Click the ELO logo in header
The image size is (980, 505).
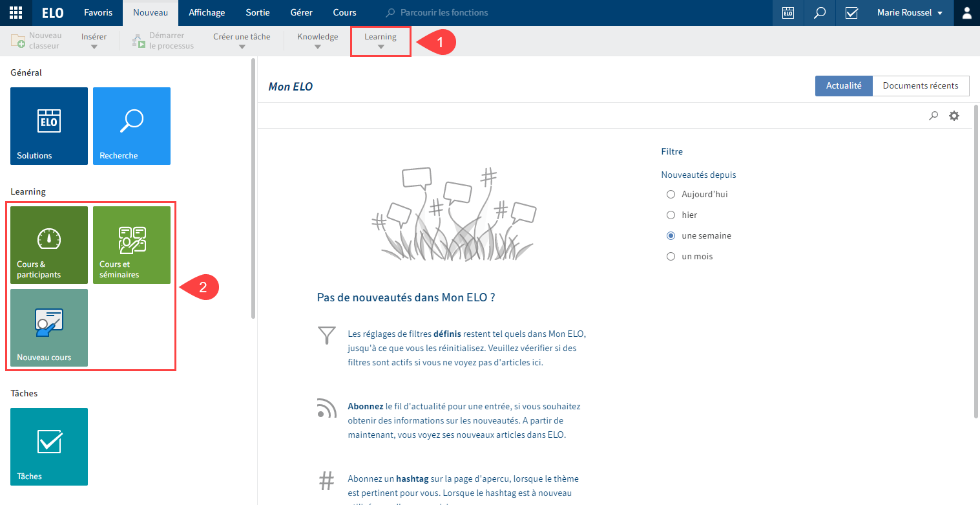coord(52,13)
